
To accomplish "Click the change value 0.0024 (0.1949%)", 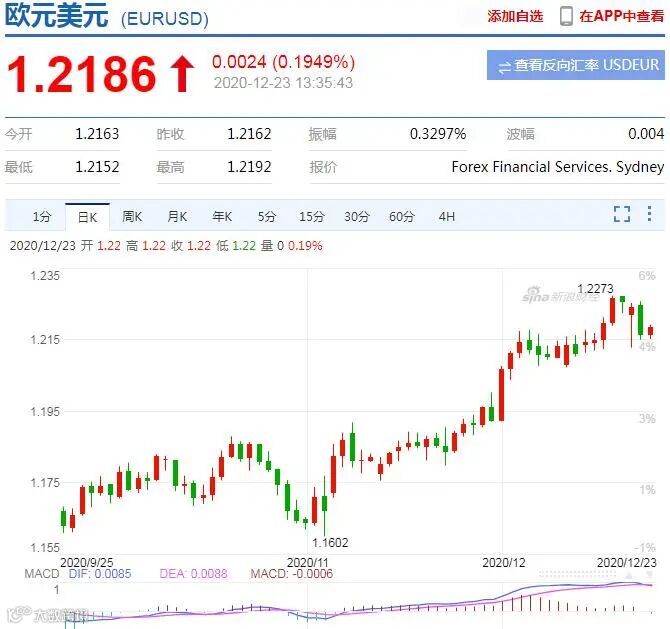I will 283,62.
